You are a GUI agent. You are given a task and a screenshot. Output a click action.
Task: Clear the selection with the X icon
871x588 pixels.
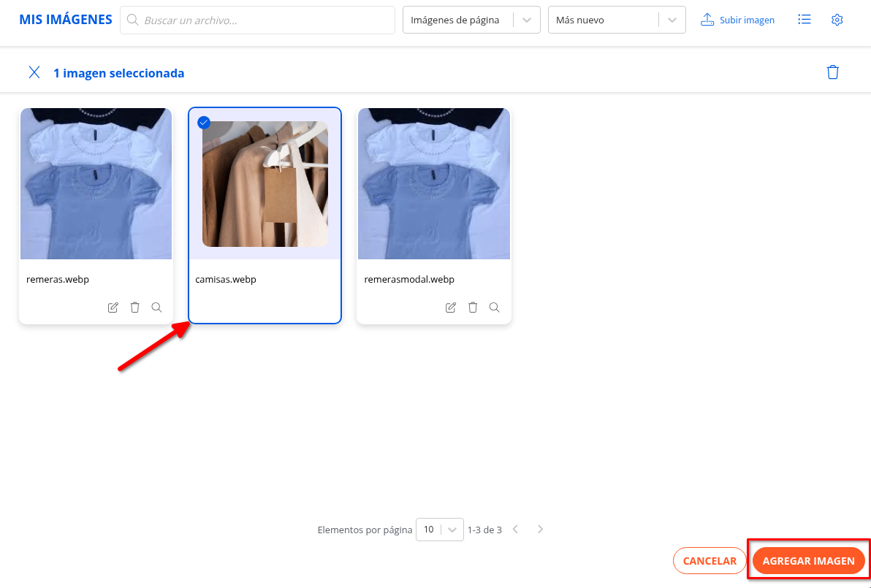[x=34, y=72]
